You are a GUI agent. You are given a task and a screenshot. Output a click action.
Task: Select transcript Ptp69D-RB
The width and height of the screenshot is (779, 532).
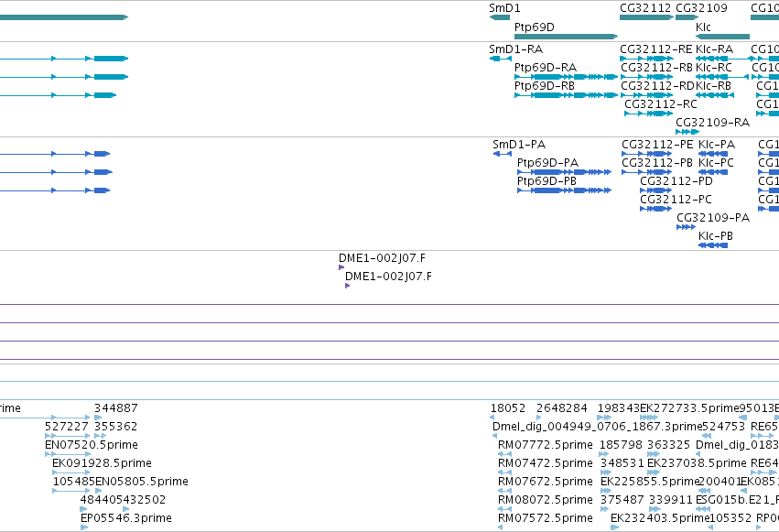coord(566,95)
